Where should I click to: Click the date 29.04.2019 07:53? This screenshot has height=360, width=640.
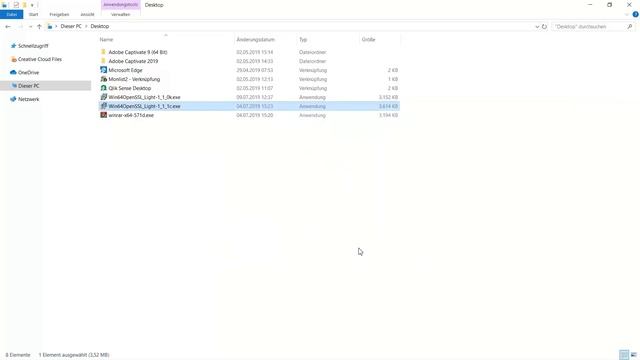tap(255, 70)
